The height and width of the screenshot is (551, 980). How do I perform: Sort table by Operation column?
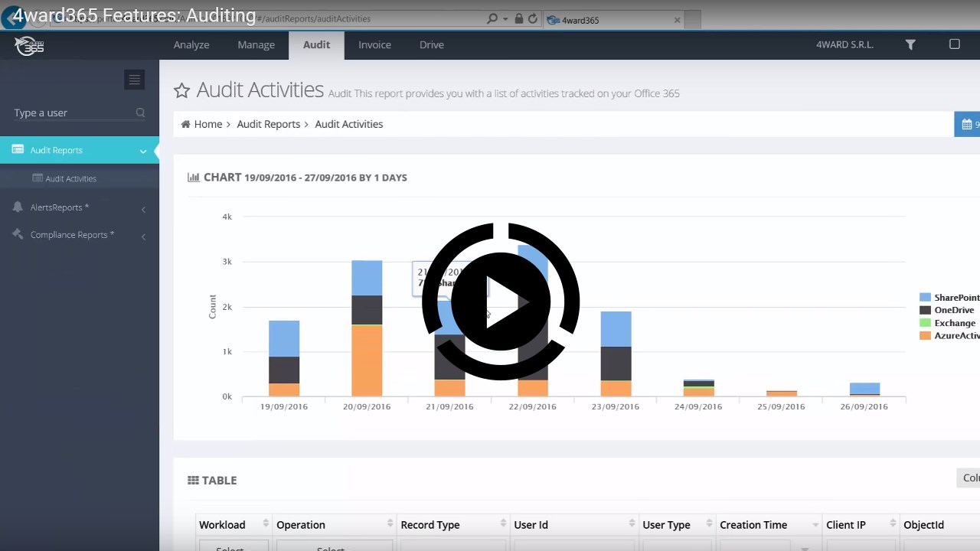(x=390, y=524)
